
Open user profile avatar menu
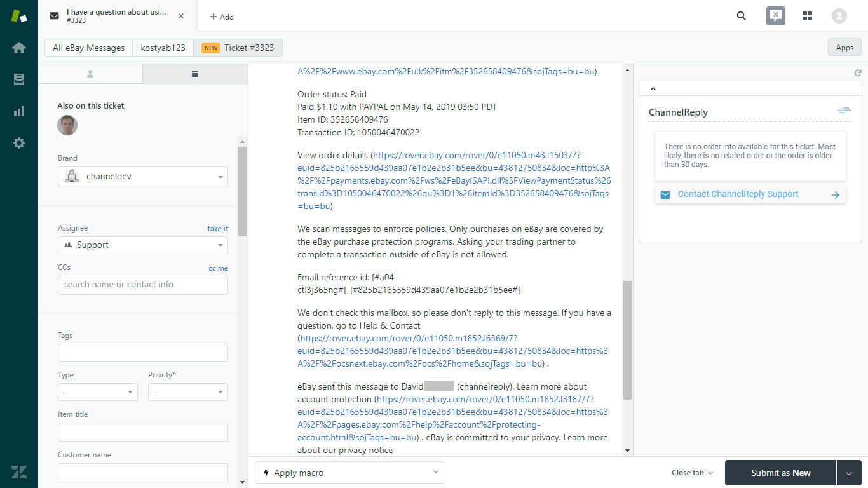point(839,16)
